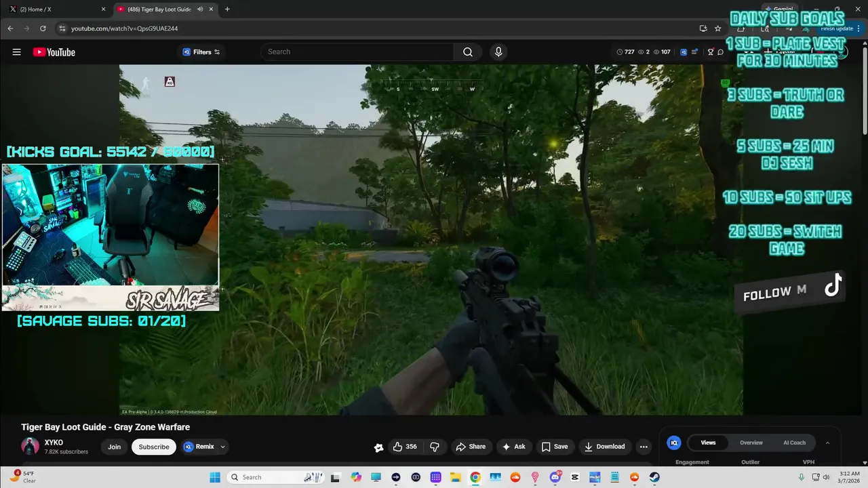Open the vidIQ badge next to the like button
Image resolution: width=868 pixels, height=488 pixels.
(x=378, y=447)
